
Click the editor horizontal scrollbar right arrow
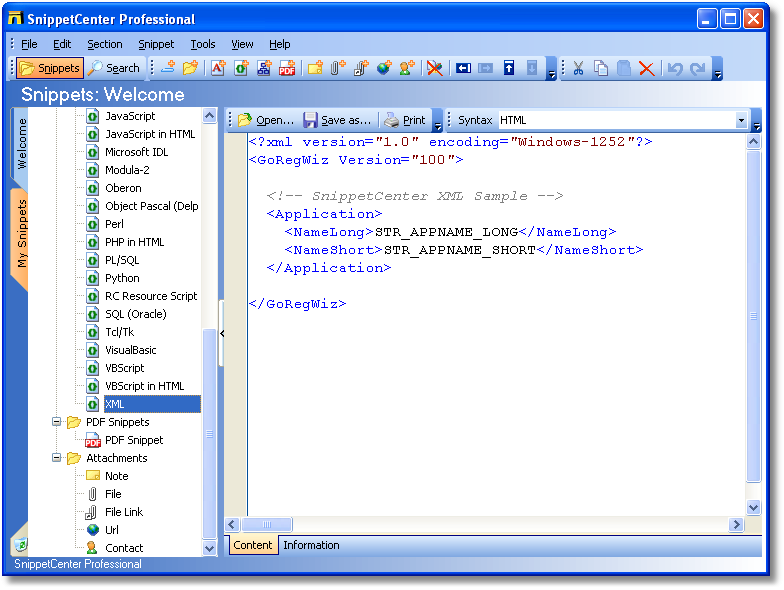736,524
